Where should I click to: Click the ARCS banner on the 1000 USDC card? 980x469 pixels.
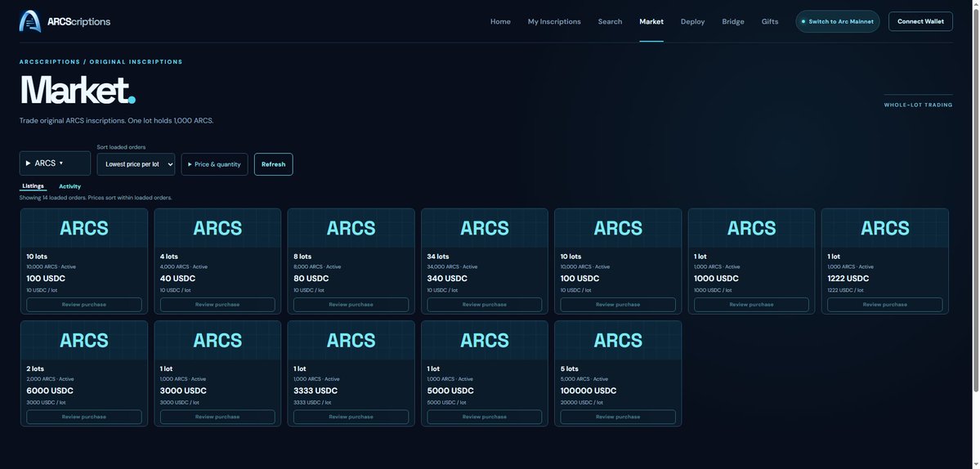point(751,228)
